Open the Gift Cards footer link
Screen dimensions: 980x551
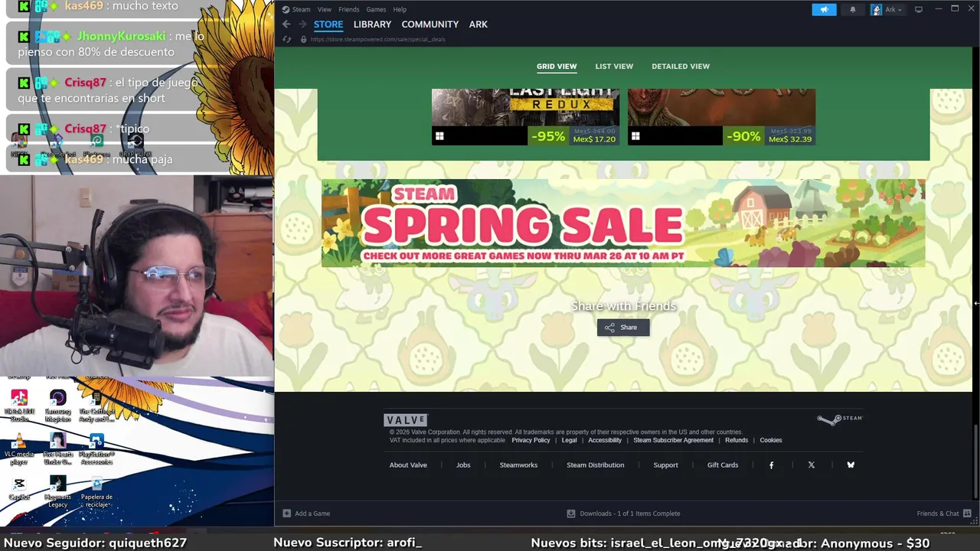723,465
